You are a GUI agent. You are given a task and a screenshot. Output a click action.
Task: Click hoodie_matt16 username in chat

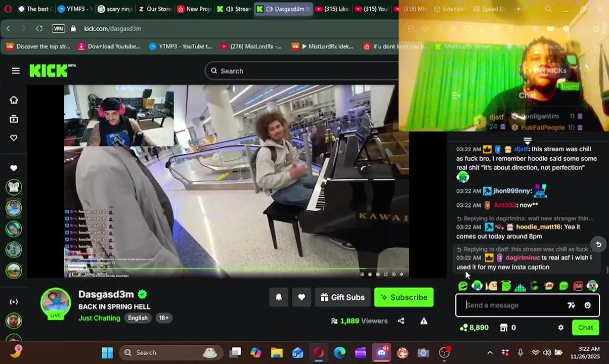click(x=538, y=227)
